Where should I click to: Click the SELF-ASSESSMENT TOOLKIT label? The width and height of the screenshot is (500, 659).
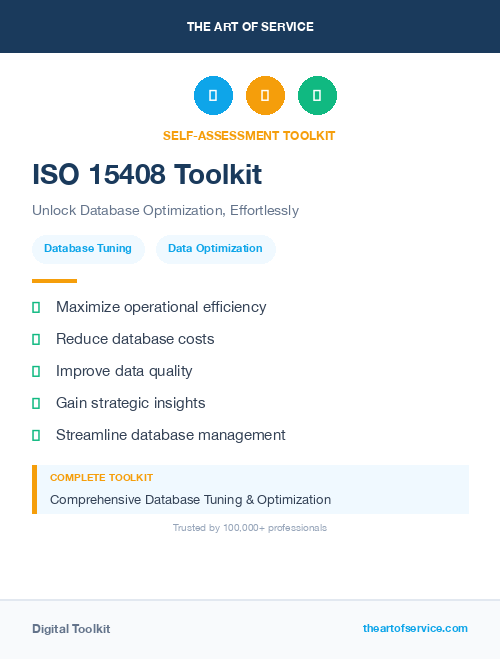[249, 136]
